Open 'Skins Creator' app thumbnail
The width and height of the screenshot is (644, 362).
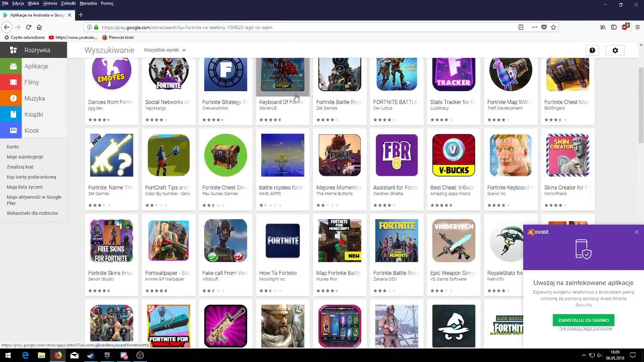click(x=568, y=155)
